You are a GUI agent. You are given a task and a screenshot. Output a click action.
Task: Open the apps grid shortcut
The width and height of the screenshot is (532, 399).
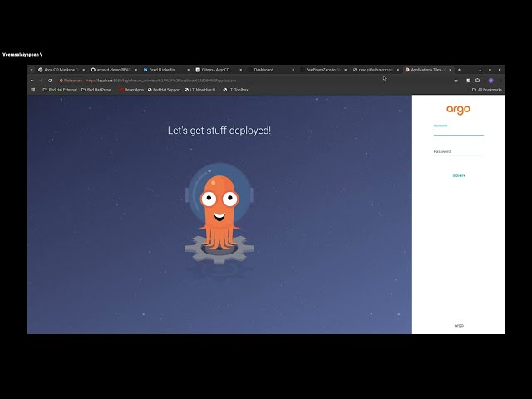33,90
